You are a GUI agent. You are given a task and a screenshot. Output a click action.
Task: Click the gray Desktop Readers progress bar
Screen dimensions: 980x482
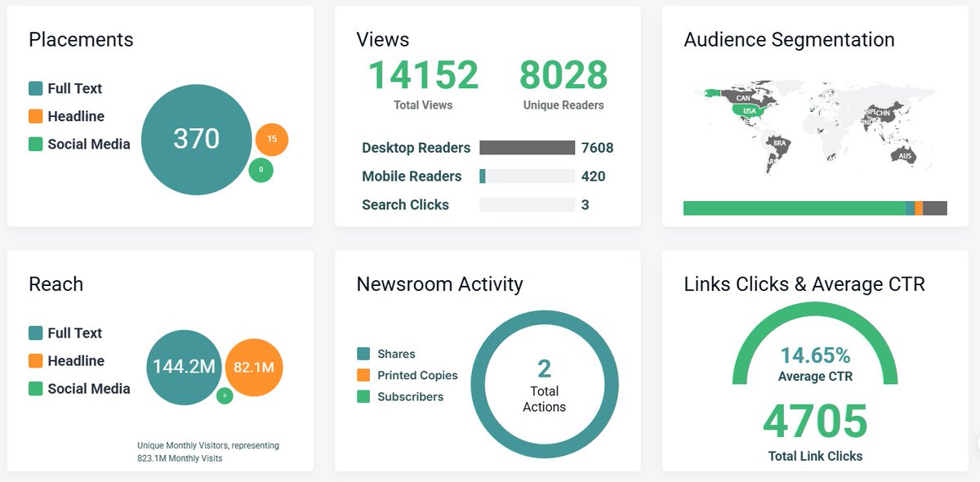point(527,148)
